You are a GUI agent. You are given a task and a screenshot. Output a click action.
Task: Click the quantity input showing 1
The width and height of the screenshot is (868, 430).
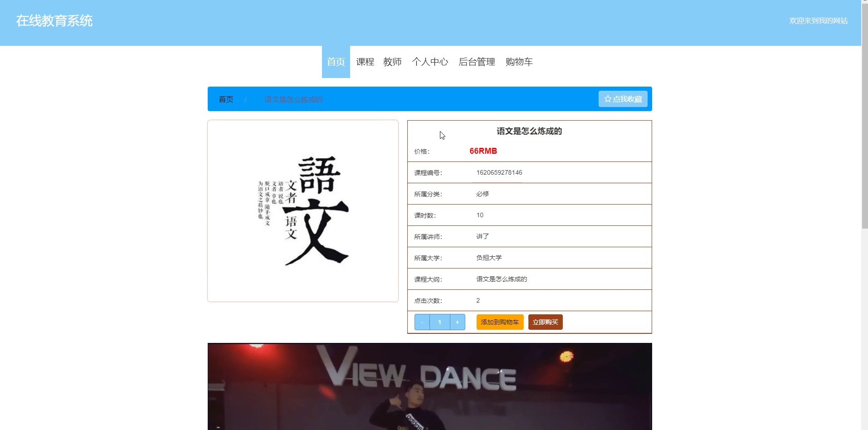(439, 322)
